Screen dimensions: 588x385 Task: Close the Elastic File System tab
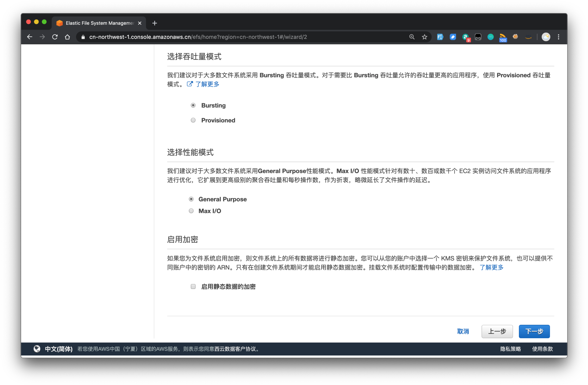click(140, 23)
